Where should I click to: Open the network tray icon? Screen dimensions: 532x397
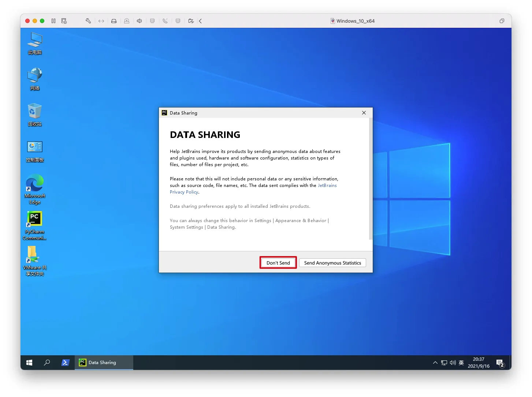(x=444, y=363)
